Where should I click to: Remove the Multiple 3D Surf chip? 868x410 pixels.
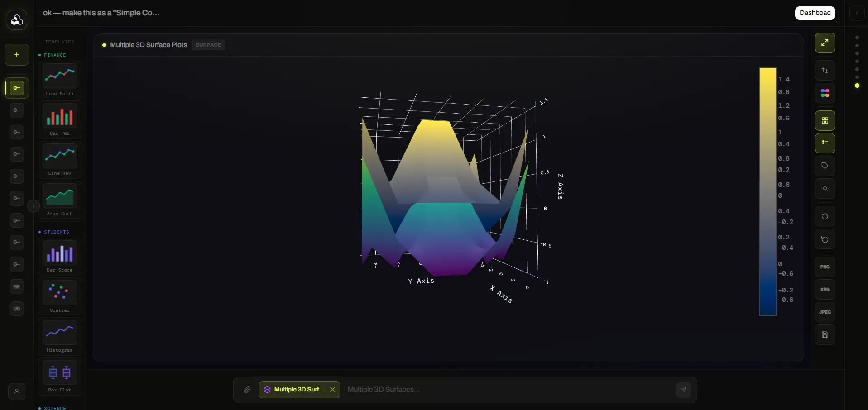click(x=332, y=390)
